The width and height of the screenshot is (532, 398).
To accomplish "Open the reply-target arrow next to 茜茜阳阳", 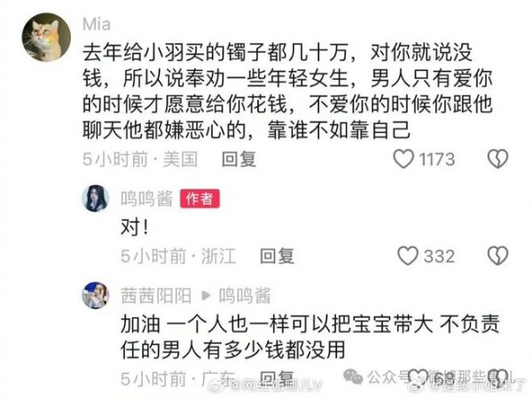I will coord(206,295).
